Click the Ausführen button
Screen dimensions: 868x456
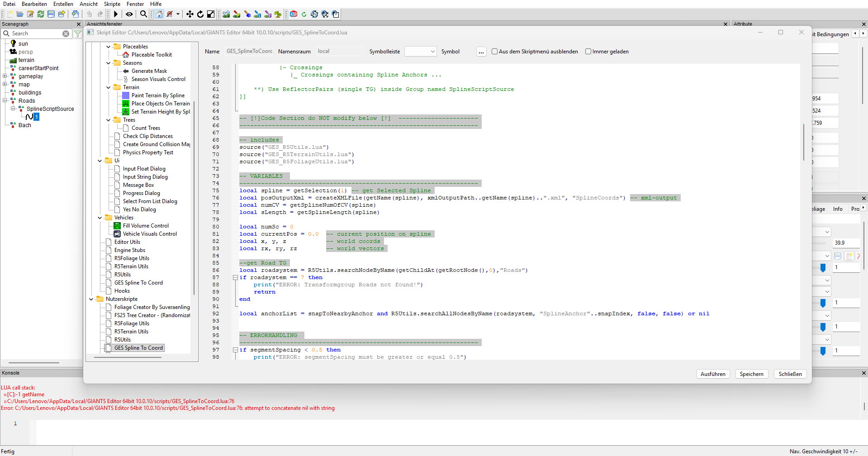713,374
